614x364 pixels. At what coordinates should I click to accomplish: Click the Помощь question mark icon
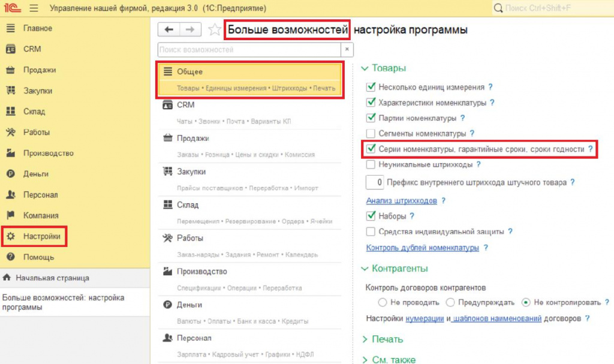tap(11, 257)
